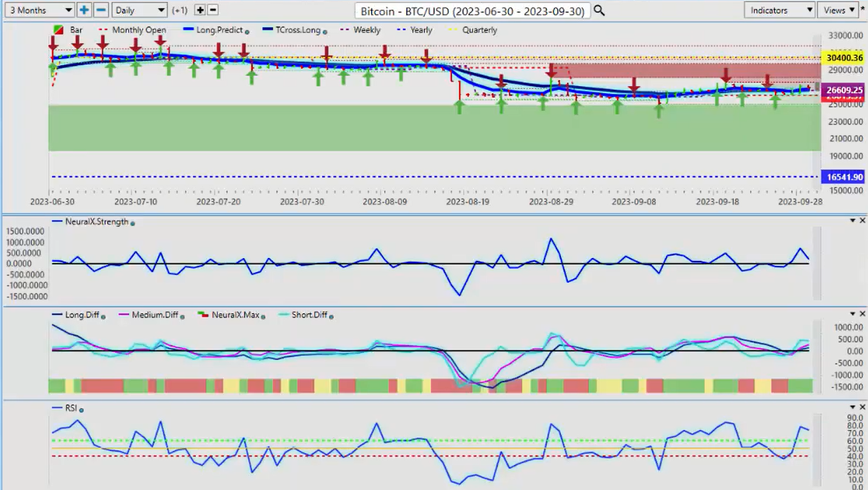Screen dimensions: 868x490
Task: Click the blue 16541.90 yearly price label
Action: point(843,177)
